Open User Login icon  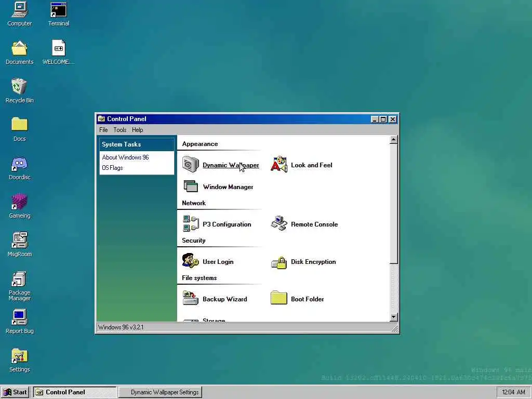tap(190, 261)
